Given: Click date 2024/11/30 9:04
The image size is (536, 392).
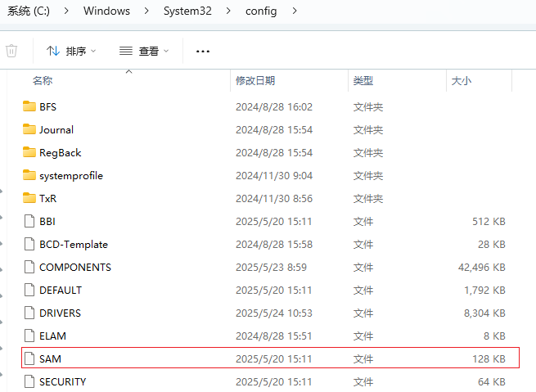Looking at the screenshot, I should click(x=274, y=176).
